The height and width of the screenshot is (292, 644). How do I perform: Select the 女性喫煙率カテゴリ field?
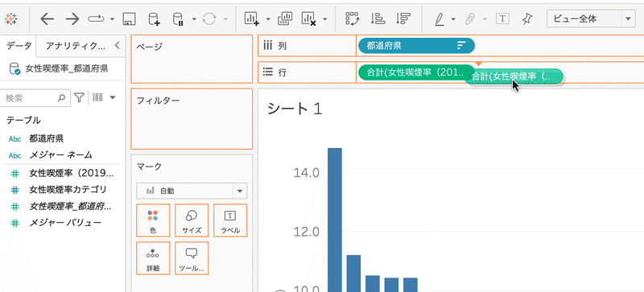pyautogui.click(x=68, y=189)
